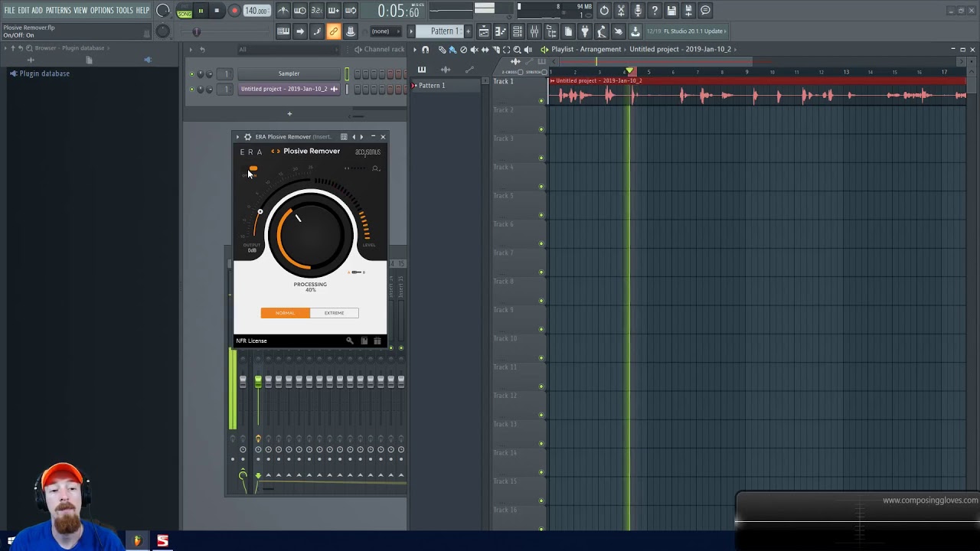The height and width of the screenshot is (551, 980).
Task: Toggle wait for input before recording
Action: click(300, 11)
